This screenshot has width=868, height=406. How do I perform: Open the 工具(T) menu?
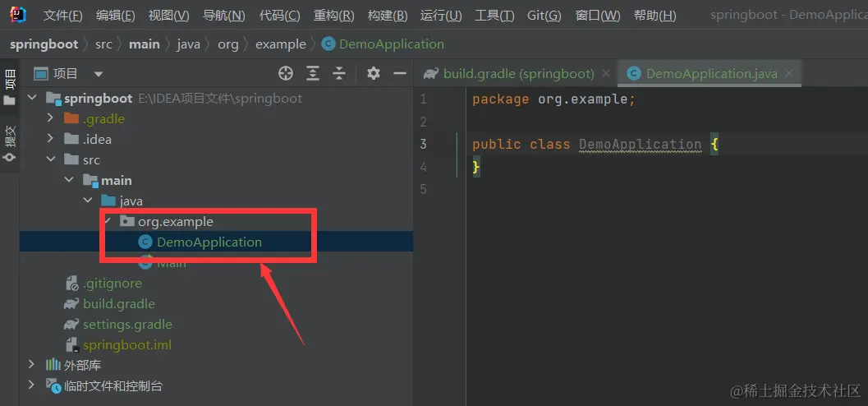point(494,16)
